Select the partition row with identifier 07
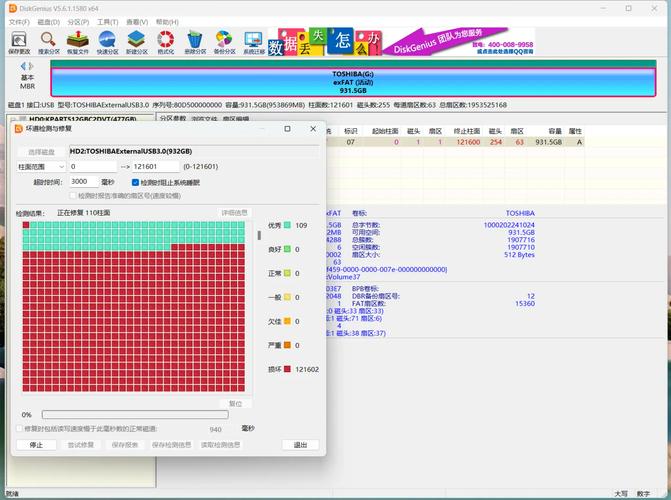The width and height of the screenshot is (671, 500). [455, 142]
